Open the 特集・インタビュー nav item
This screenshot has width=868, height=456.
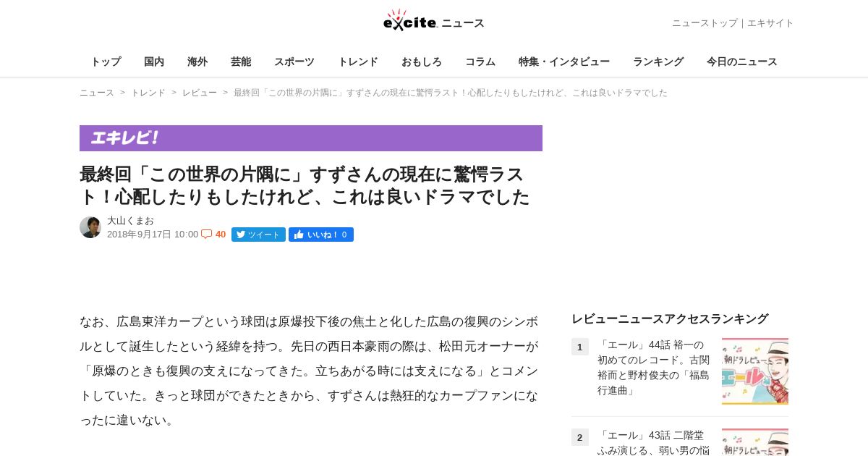[x=564, y=62]
